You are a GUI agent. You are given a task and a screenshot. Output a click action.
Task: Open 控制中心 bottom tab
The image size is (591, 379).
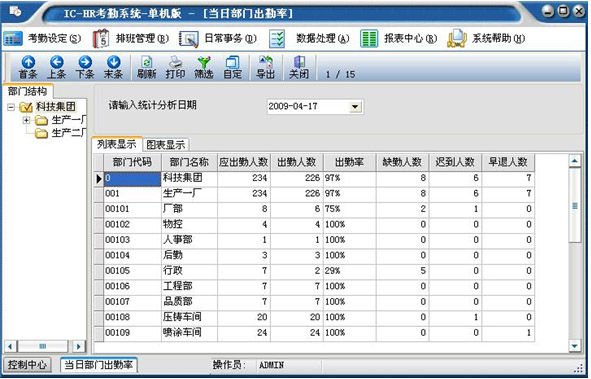27,365
